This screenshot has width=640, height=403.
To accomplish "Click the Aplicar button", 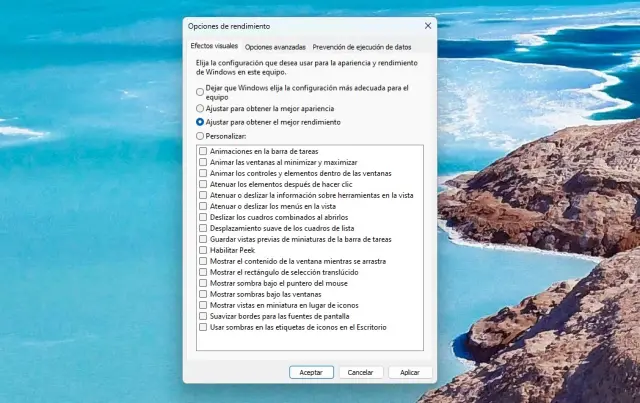I will [410, 372].
